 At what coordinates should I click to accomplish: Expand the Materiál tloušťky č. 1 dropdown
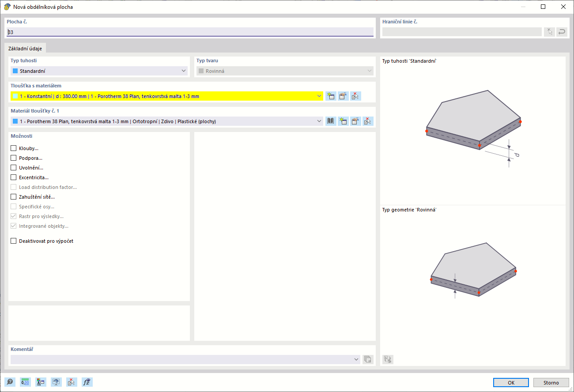click(x=319, y=121)
